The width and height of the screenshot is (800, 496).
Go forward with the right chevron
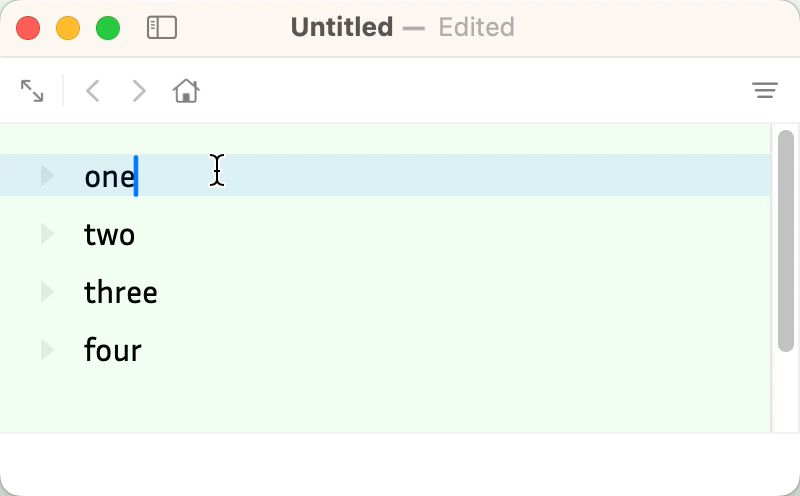pyautogui.click(x=139, y=91)
